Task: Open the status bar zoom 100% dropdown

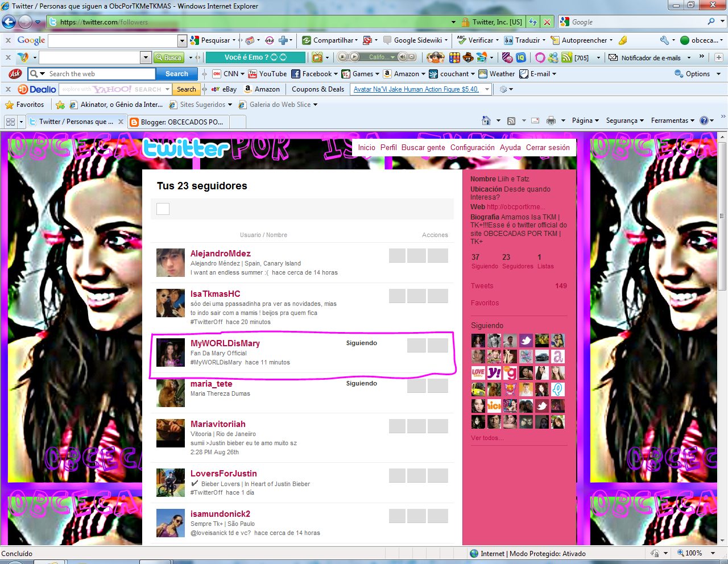Action: click(x=713, y=553)
